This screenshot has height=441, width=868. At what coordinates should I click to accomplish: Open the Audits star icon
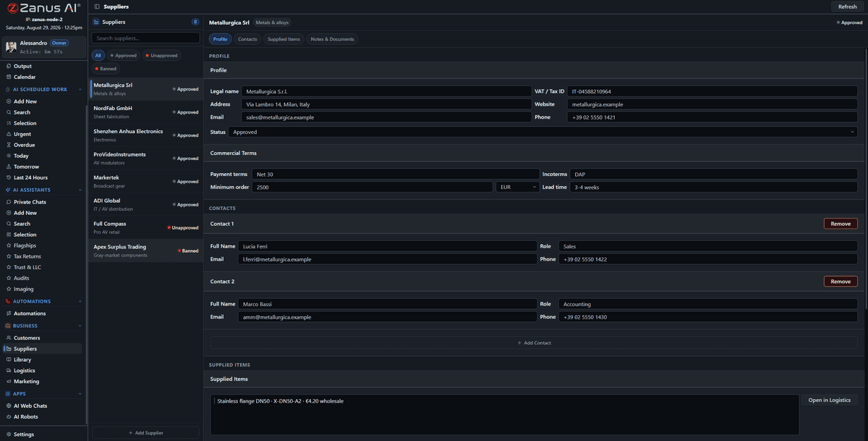click(x=9, y=278)
